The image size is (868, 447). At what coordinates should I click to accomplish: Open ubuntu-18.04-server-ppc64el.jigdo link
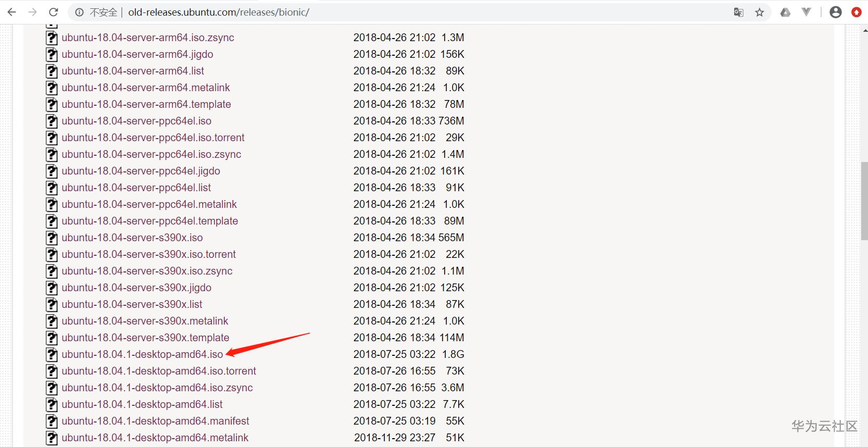coord(141,171)
